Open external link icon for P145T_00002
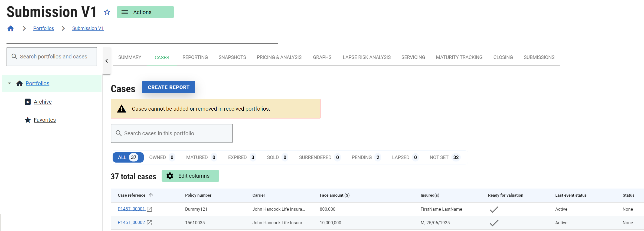 [149, 223]
